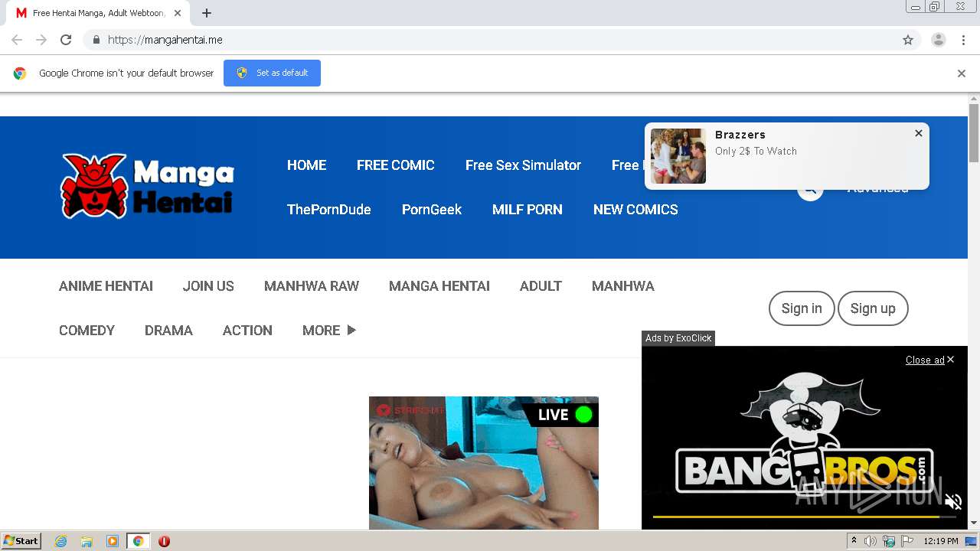Click the Action Center flag tray icon
Image resolution: width=980 pixels, height=551 pixels.
pos(907,541)
